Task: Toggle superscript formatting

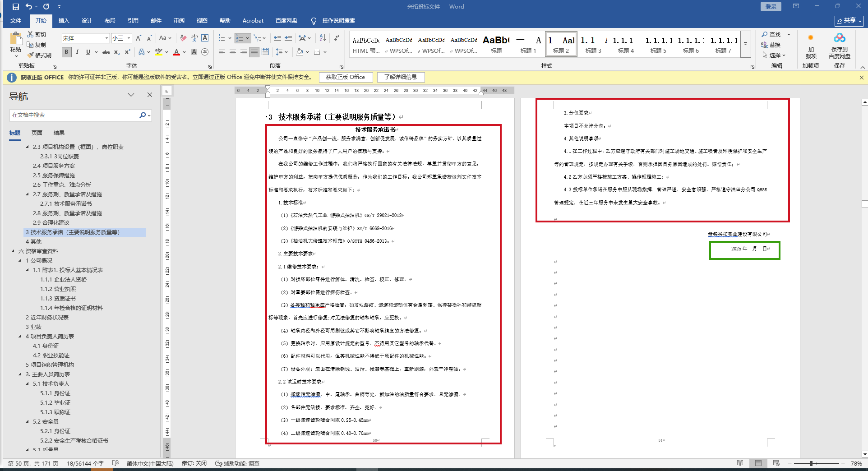Action: (x=128, y=52)
